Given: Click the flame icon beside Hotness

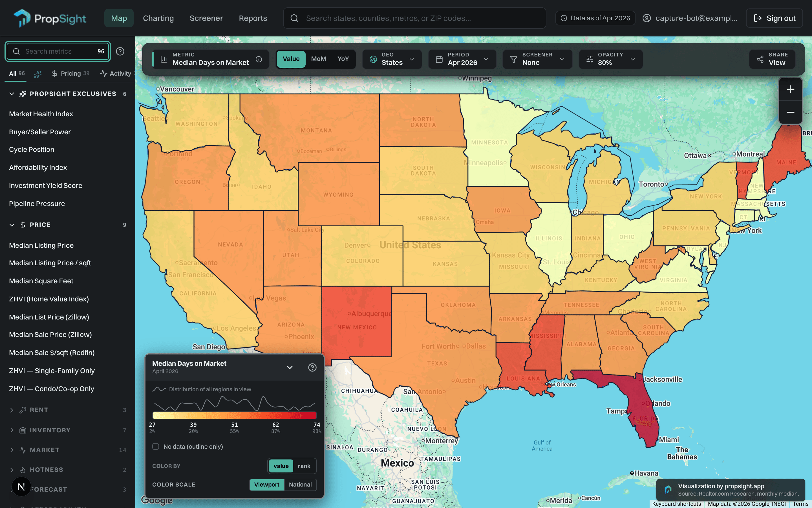Looking at the screenshot, I should 23,470.
